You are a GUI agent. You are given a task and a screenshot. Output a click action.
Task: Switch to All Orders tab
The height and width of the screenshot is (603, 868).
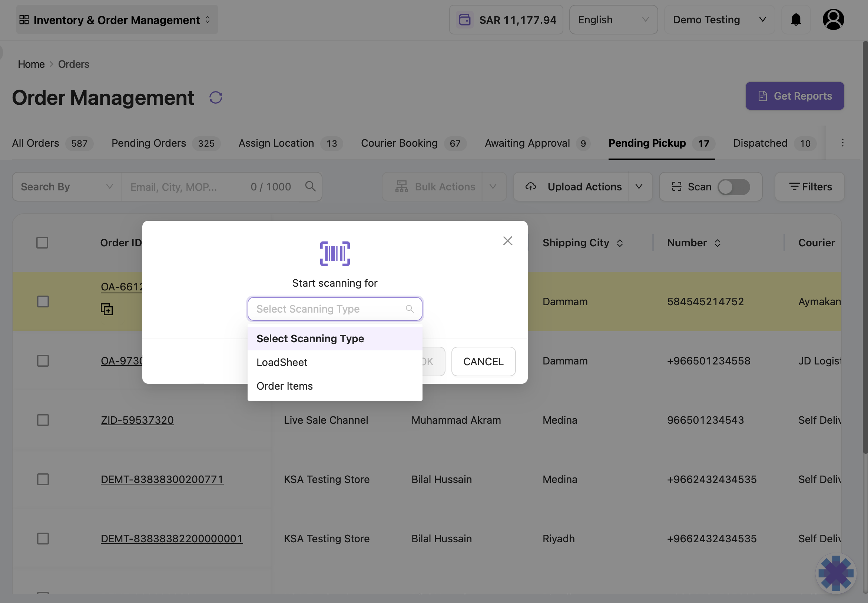tap(53, 143)
